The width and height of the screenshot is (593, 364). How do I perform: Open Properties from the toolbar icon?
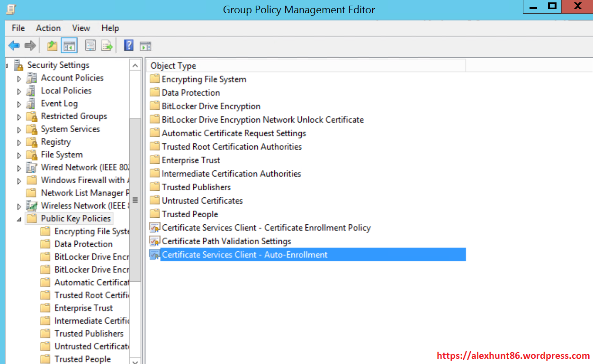coord(90,46)
